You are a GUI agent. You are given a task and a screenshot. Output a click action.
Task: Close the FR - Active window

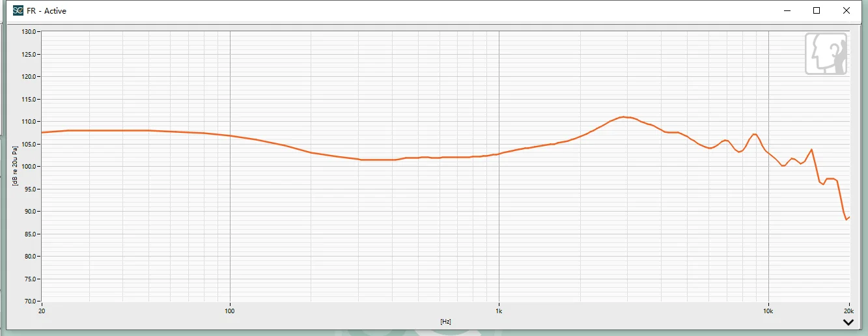(x=847, y=10)
